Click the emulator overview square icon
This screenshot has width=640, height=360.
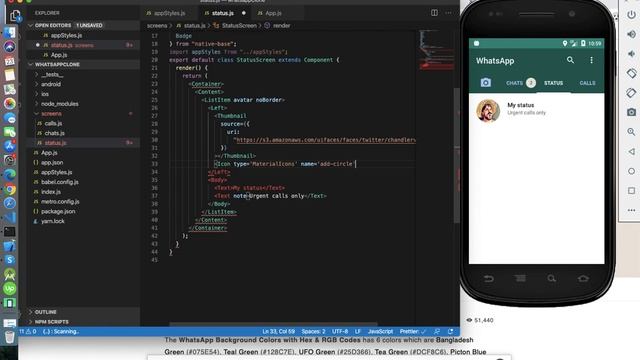[631, 191]
